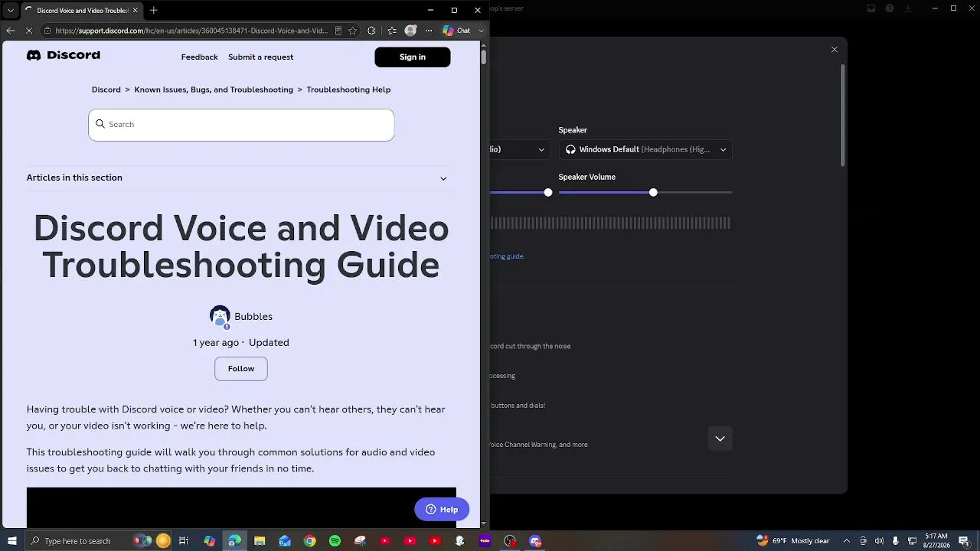Screen dimensions: 980x551
Task: Open the Submit a request page
Action: [x=260, y=57]
